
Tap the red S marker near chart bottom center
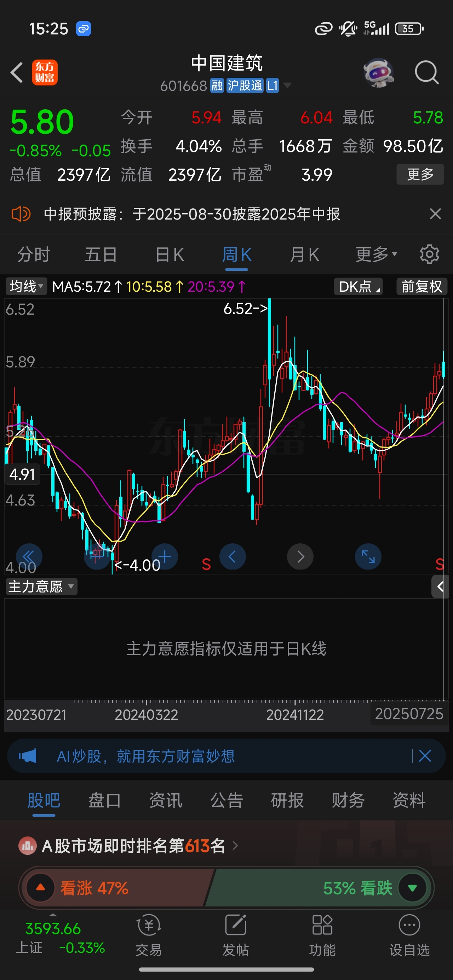click(206, 565)
